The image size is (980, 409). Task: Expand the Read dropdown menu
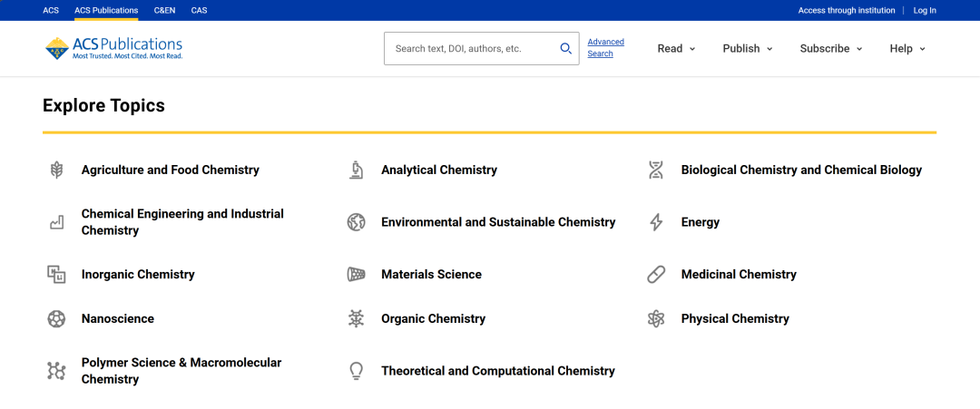tap(676, 49)
